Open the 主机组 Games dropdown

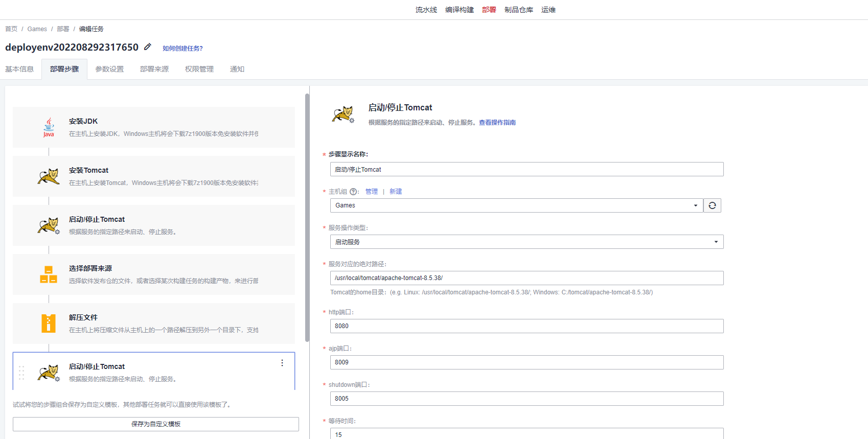[517, 205]
